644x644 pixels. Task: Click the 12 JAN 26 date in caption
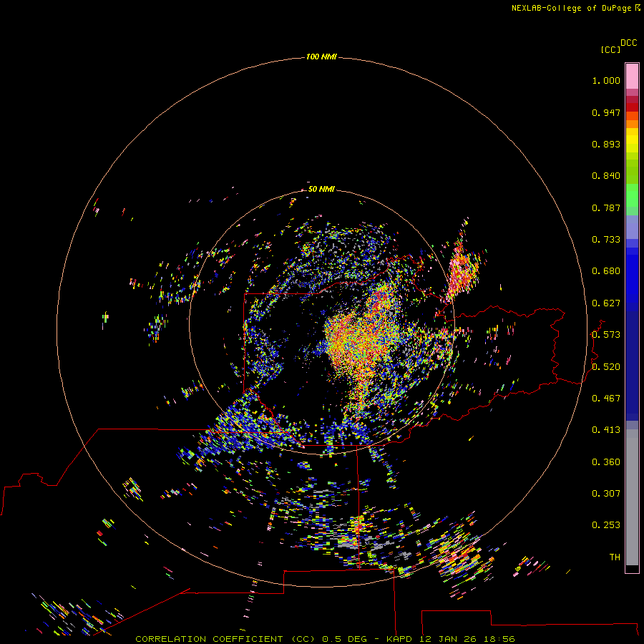448,639
